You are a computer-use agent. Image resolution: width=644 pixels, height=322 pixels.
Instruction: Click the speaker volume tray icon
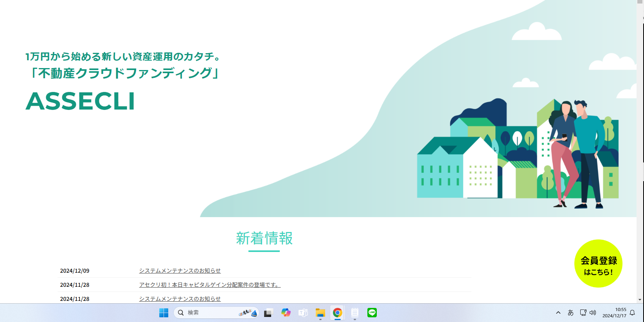point(593,313)
